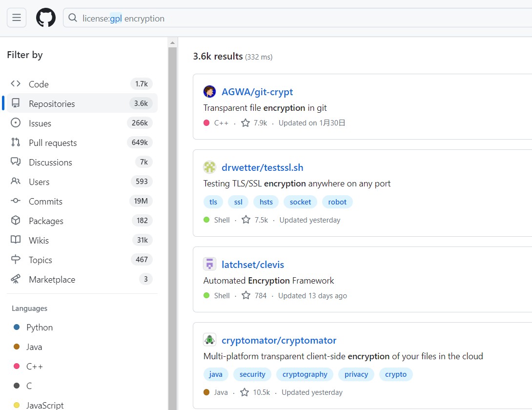Filter results by Marketplace
The height and width of the screenshot is (410, 532).
coord(82,279)
